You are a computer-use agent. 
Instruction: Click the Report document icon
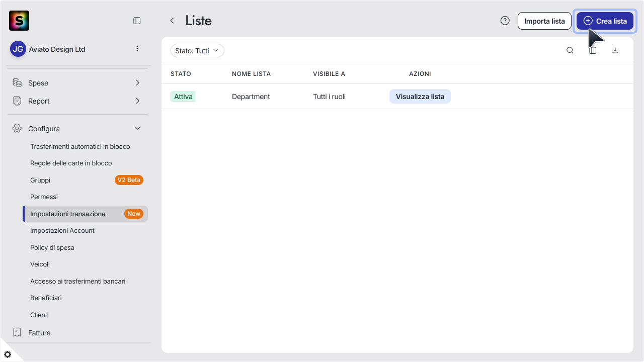[x=17, y=101]
